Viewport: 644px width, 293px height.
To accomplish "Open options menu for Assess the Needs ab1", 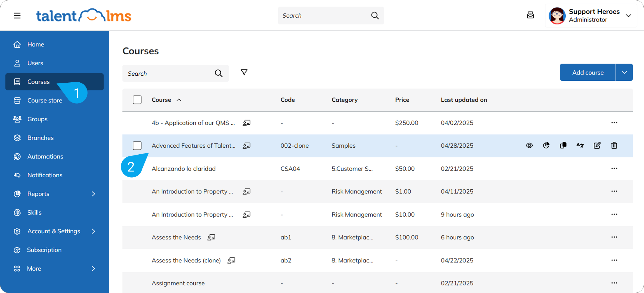I will 614,237.
